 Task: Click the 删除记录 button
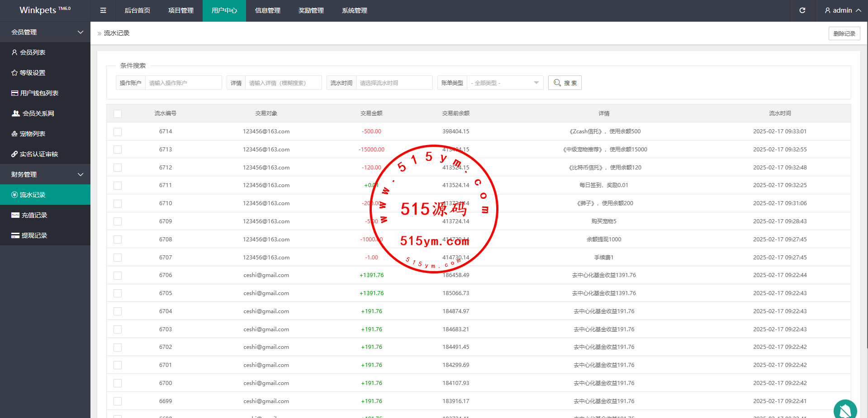point(844,33)
